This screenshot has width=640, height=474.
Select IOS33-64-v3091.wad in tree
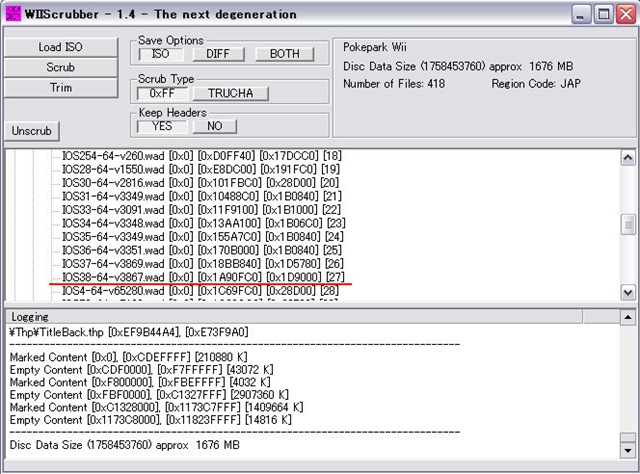point(201,210)
